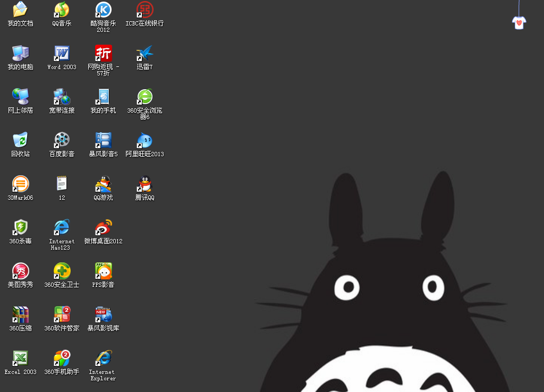Select the 宽带连接 shortcut
The height and width of the screenshot is (392, 544).
click(x=62, y=97)
